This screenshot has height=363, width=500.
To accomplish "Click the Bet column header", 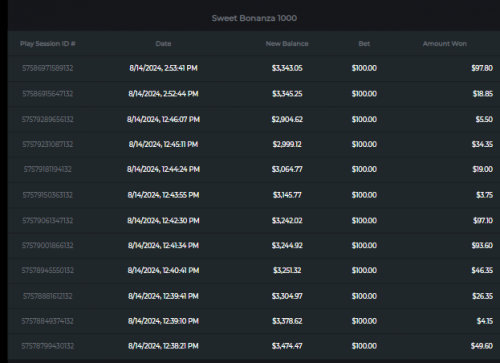I will tap(364, 44).
